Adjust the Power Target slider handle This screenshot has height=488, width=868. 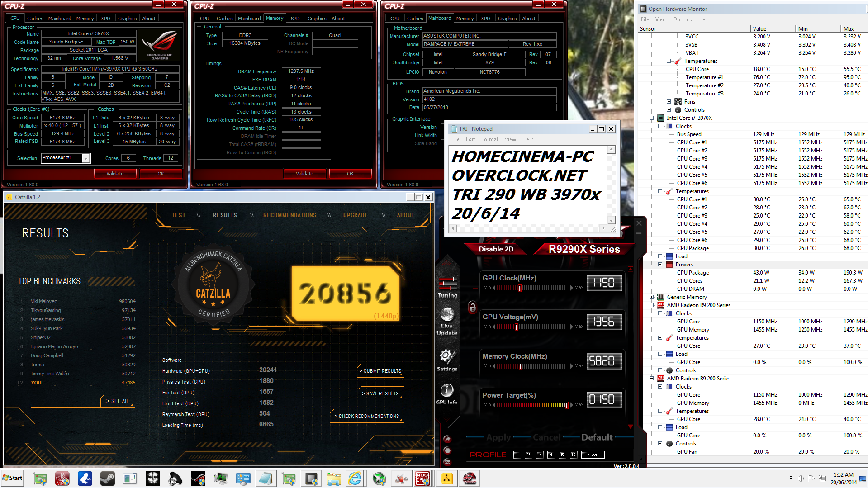pyautogui.click(x=566, y=405)
